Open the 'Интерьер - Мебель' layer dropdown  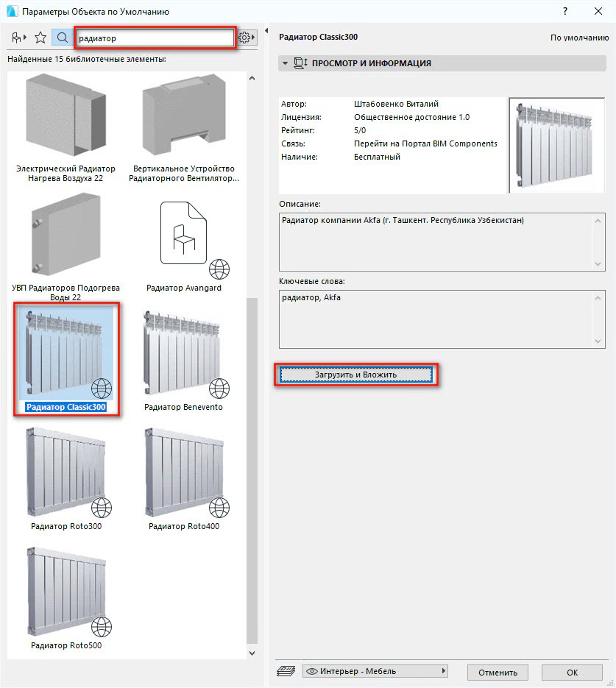point(375,671)
